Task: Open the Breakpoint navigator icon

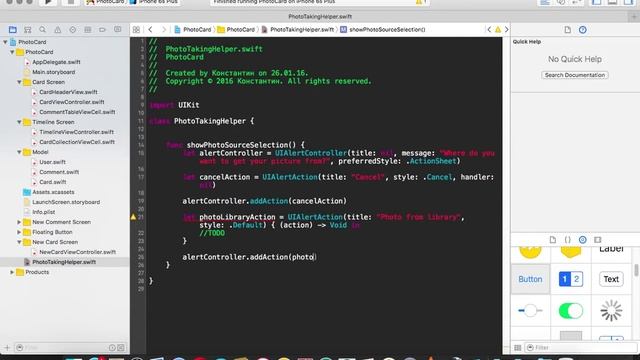Action: 102,30
